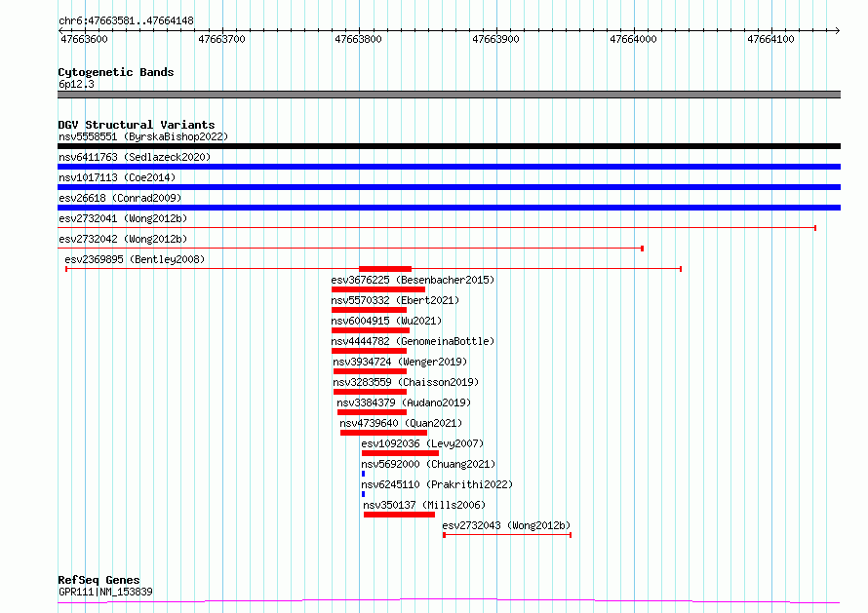Viewport: 868px width, 613px height.
Task: Click the nsv3934724 (Wenger2019) variant label
Action: click(400, 362)
